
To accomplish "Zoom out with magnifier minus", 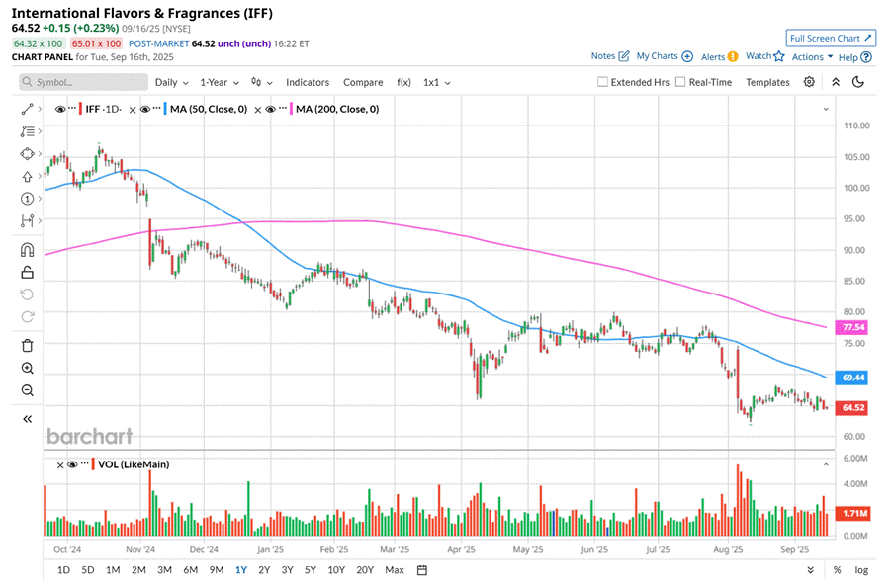I will [x=27, y=390].
